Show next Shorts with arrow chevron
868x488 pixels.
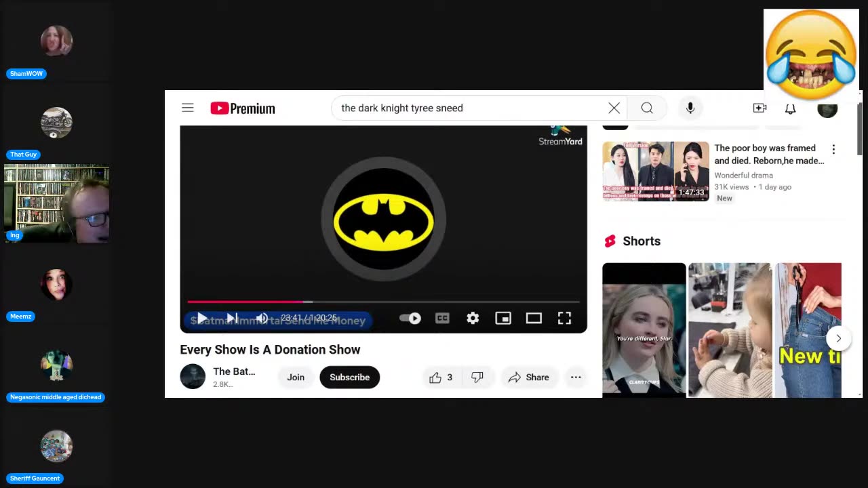point(838,338)
